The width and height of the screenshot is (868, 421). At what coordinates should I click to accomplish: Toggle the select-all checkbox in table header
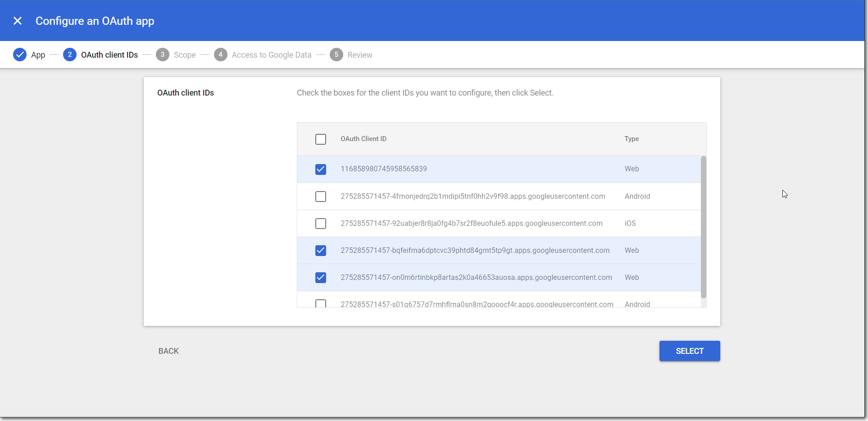pos(321,139)
